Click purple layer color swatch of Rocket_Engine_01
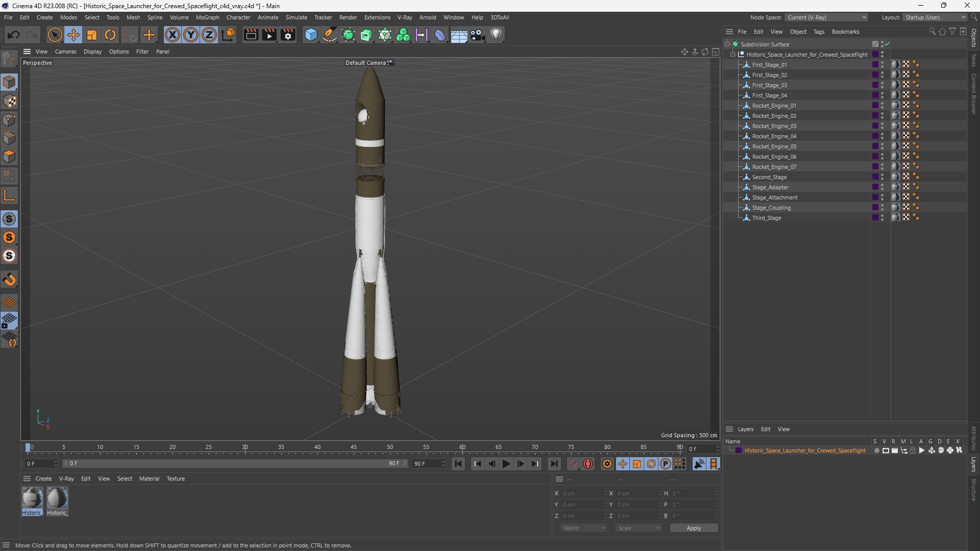Image resolution: width=980 pixels, height=551 pixels. (875, 106)
